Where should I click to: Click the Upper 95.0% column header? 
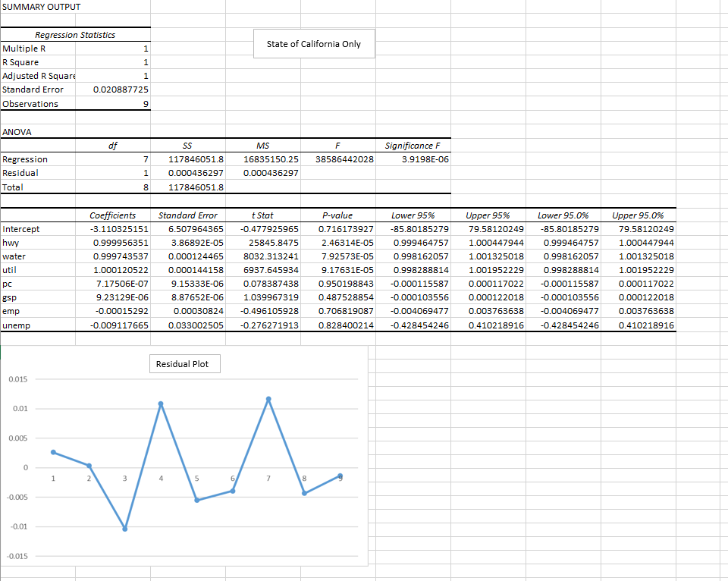coord(639,215)
